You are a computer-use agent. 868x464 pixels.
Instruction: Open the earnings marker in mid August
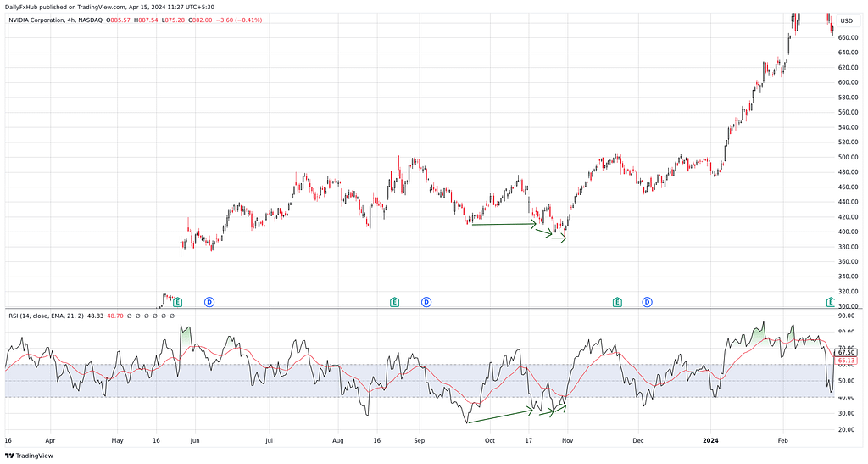394,302
